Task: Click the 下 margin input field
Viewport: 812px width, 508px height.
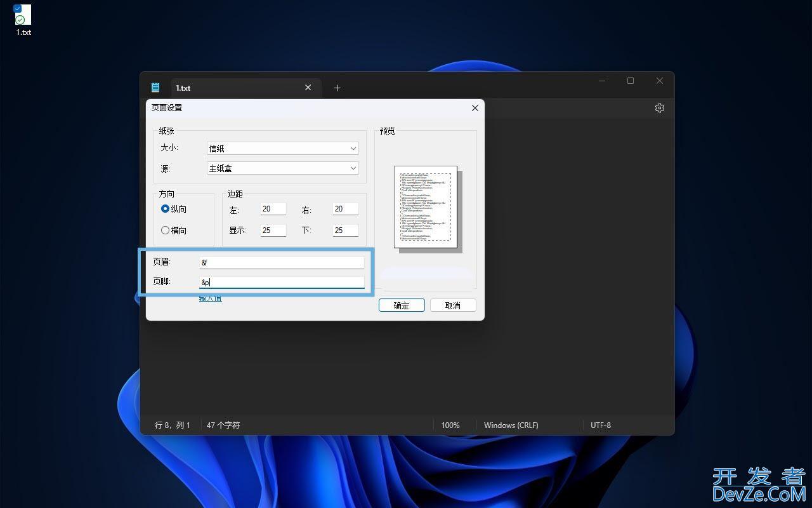Action: tap(345, 231)
